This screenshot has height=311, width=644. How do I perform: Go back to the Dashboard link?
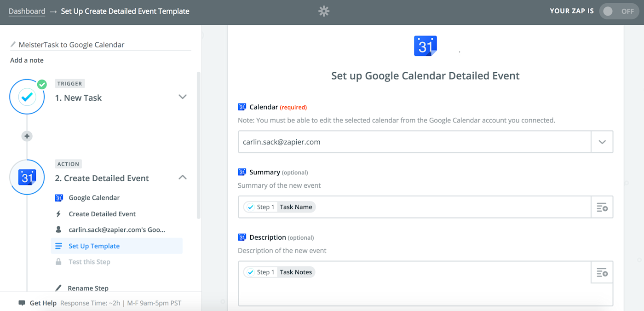pos(27,11)
